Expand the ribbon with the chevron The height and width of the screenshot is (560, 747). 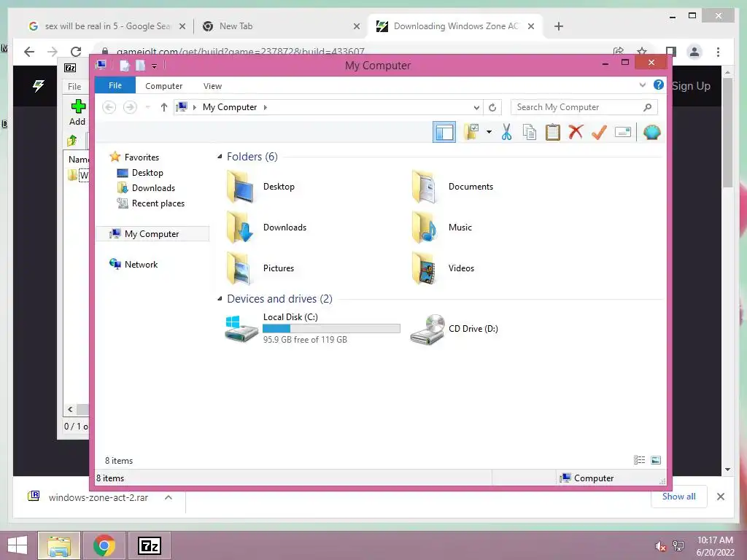click(x=642, y=85)
